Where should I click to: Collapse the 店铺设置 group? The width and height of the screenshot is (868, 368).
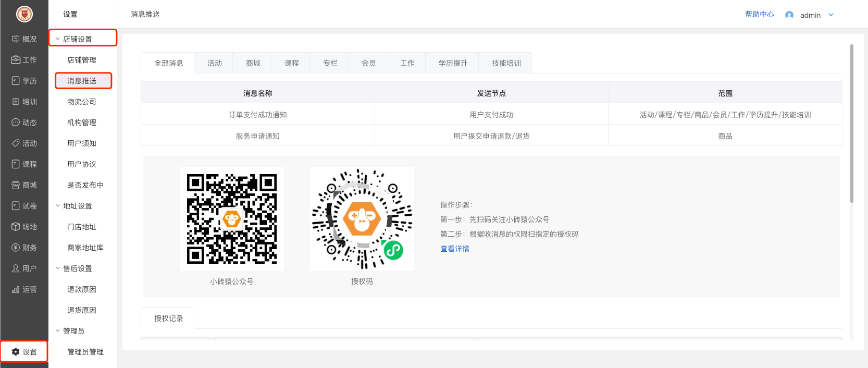point(58,39)
